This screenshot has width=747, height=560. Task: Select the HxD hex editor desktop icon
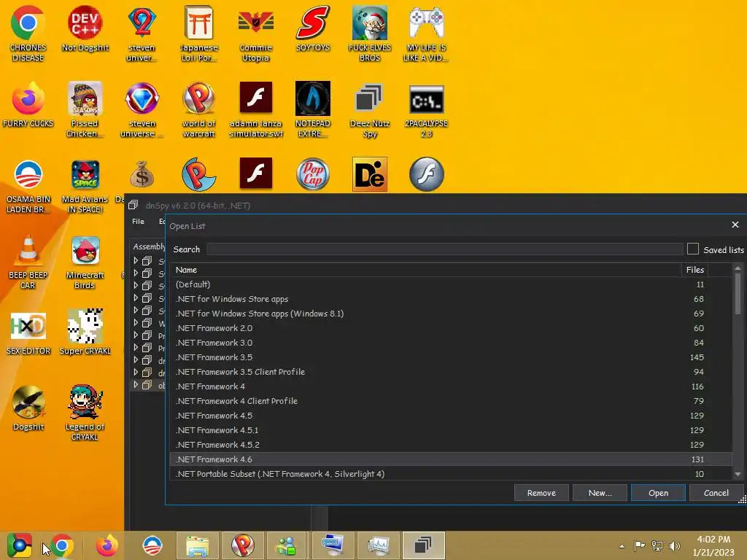click(28, 332)
